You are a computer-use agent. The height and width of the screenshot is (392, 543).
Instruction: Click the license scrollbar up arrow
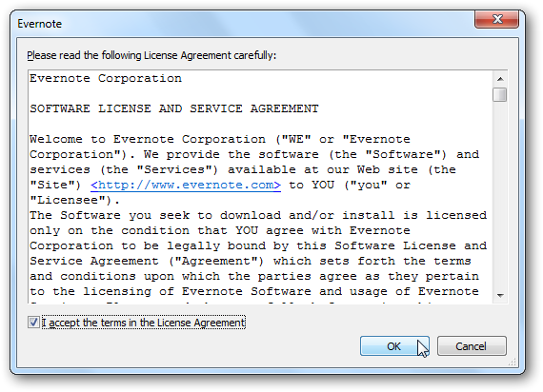(500, 79)
